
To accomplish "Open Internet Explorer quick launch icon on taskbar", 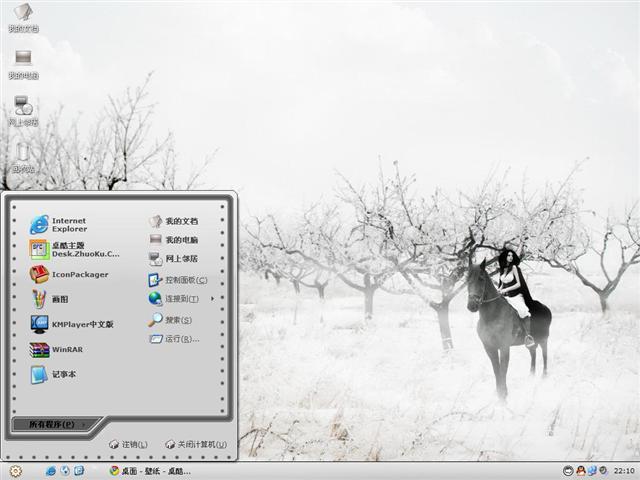I will [51, 471].
